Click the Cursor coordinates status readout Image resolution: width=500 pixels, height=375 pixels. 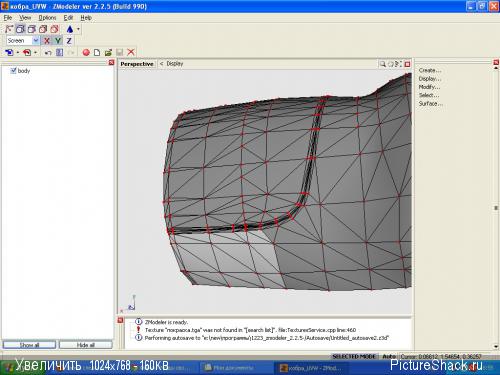click(441, 356)
